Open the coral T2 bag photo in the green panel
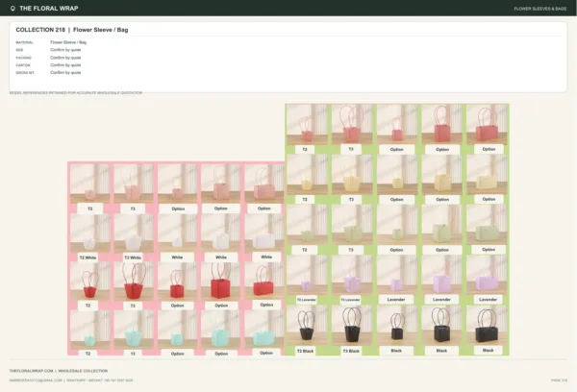This screenshot has width=577, height=392. click(x=307, y=124)
